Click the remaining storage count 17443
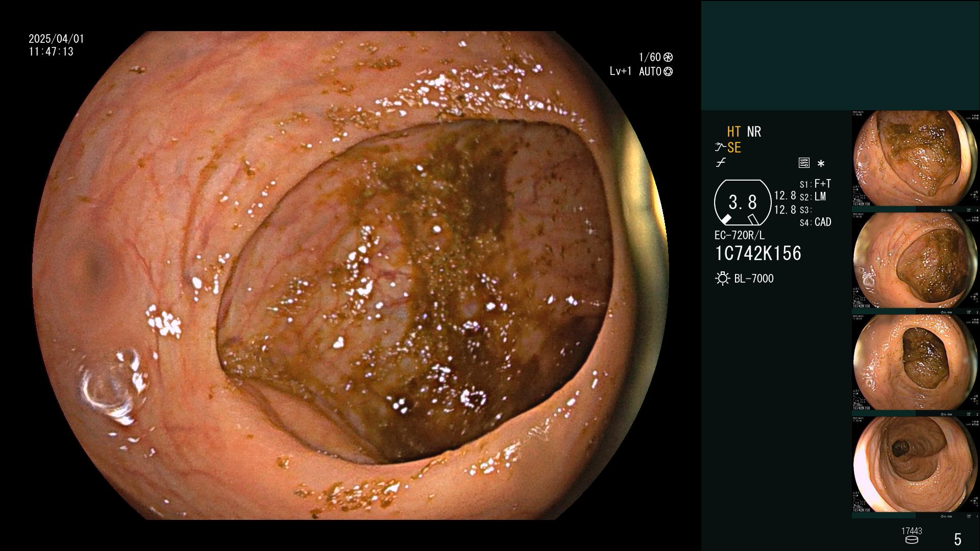980x551 pixels. 912,531
